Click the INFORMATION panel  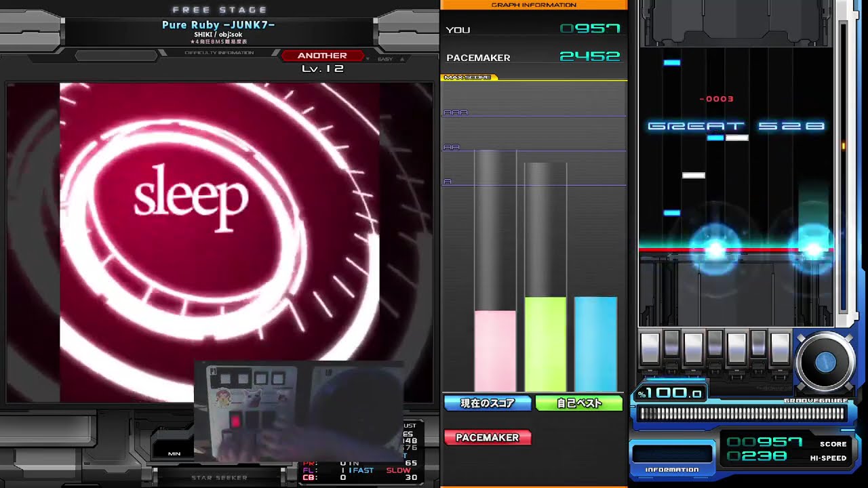point(672,458)
